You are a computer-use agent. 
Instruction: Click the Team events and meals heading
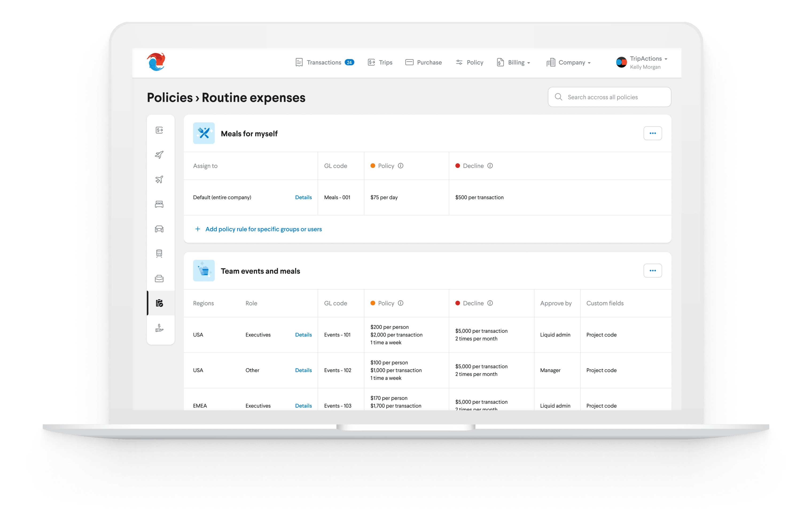260,271
